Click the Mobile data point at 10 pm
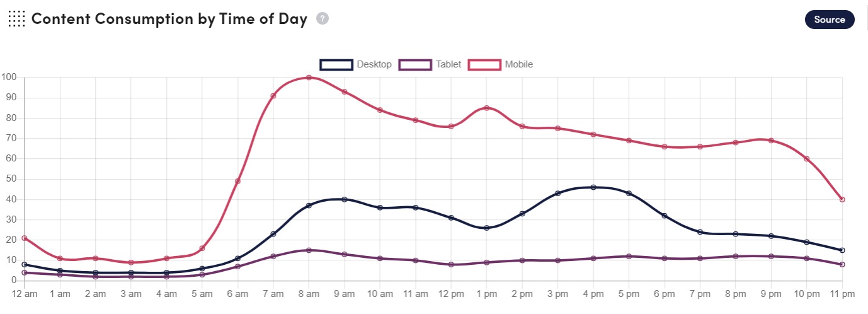The height and width of the screenshot is (314, 868). [x=807, y=159]
